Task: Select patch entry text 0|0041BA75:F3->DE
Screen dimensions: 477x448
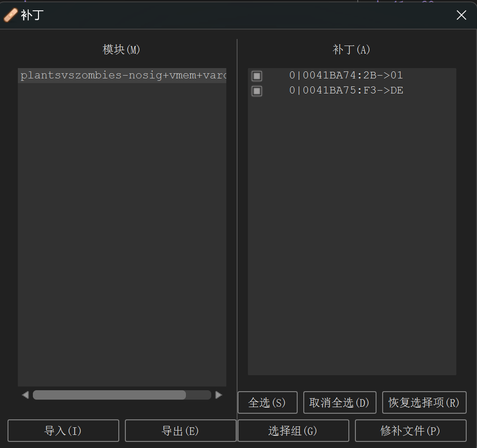Action: (346, 91)
